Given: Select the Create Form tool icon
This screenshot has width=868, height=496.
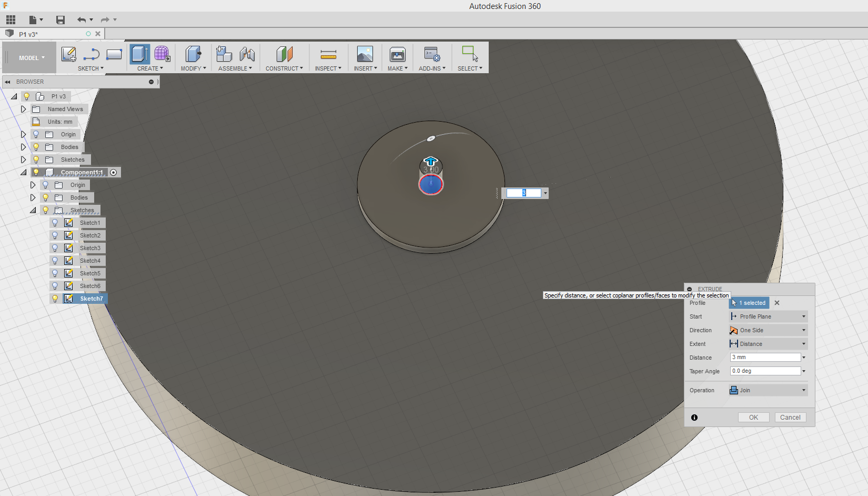Looking at the screenshot, I should coord(162,54).
